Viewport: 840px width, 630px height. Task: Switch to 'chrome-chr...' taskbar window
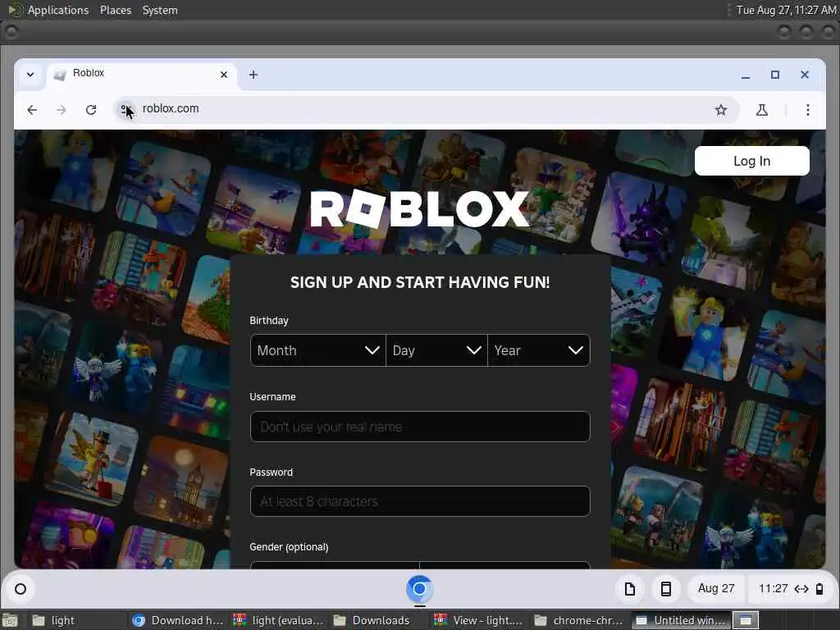(580, 620)
